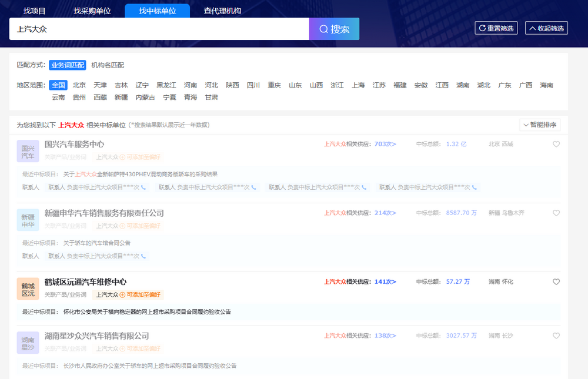Favorite 鹤城区沅通汽车维修中心 with heart icon

[x=556, y=281]
